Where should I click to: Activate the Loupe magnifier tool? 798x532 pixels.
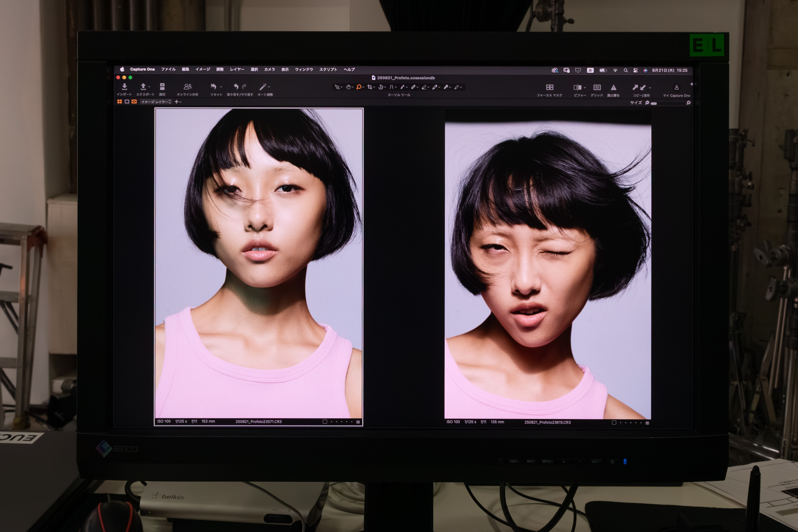359,87
